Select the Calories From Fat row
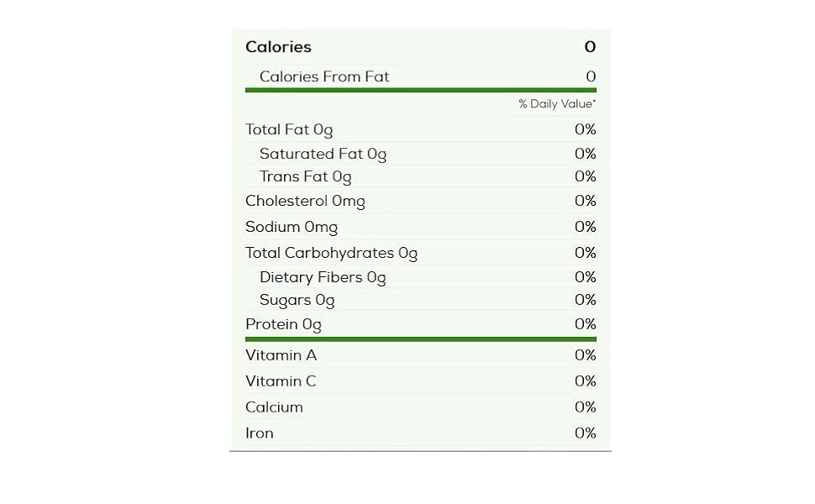Screen dimensions: 815x504 [x=420, y=76]
